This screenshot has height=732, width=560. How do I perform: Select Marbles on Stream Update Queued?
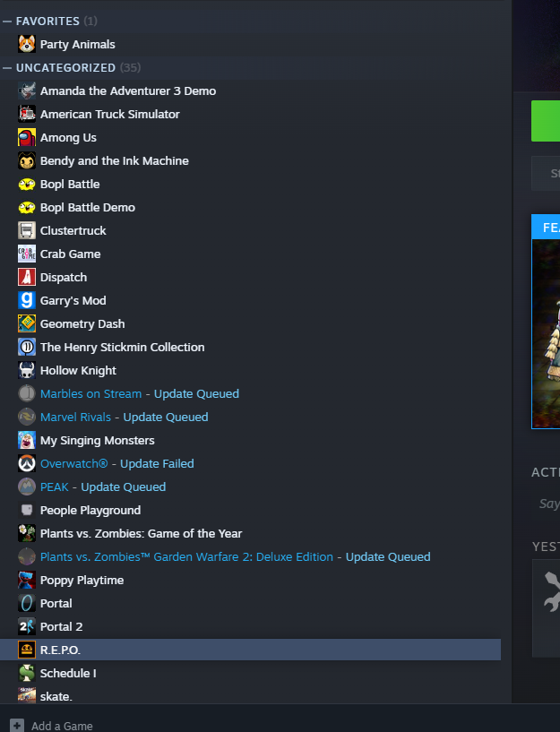pos(140,394)
